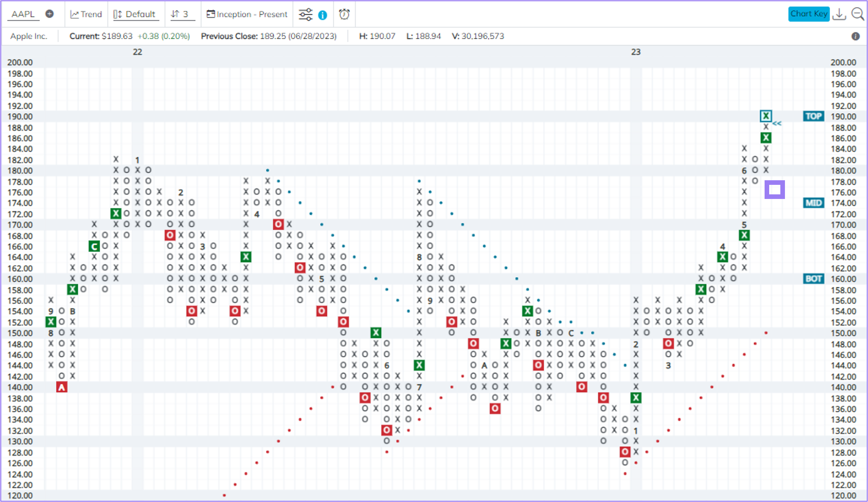This screenshot has height=502, width=868.
Task: Download the chart snapshot
Action: pyautogui.click(x=839, y=14)
